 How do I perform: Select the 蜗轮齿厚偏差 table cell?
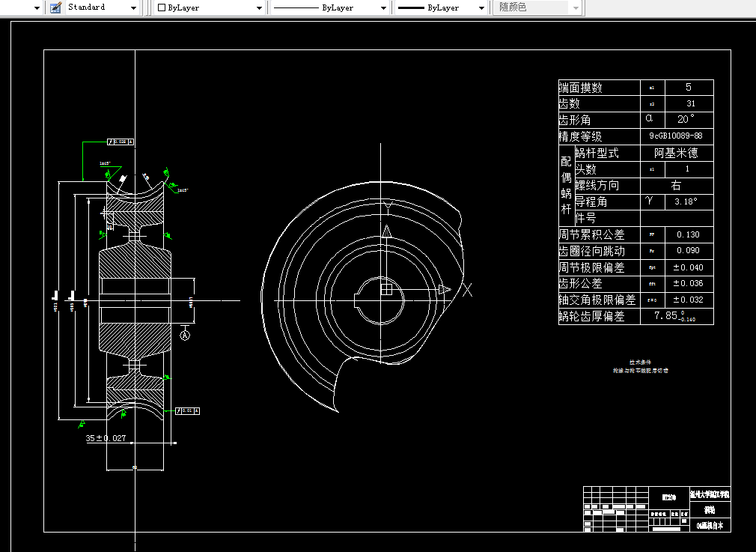point(600,316)
